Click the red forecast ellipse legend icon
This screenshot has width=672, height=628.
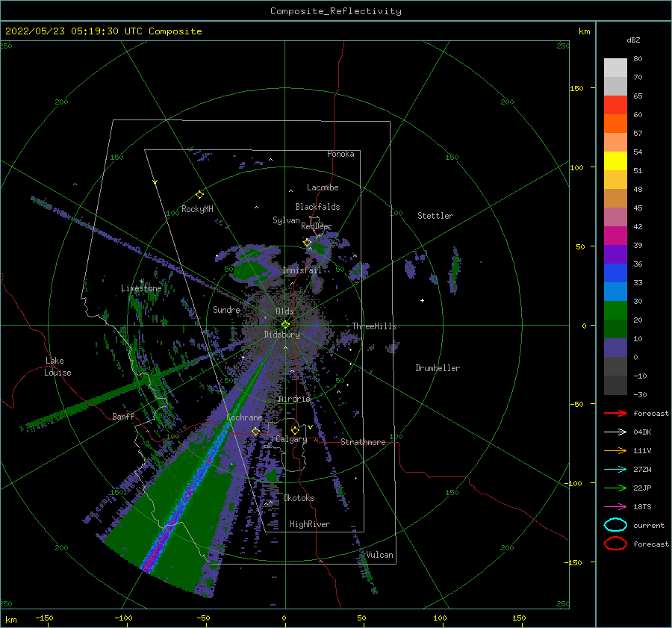615,544
